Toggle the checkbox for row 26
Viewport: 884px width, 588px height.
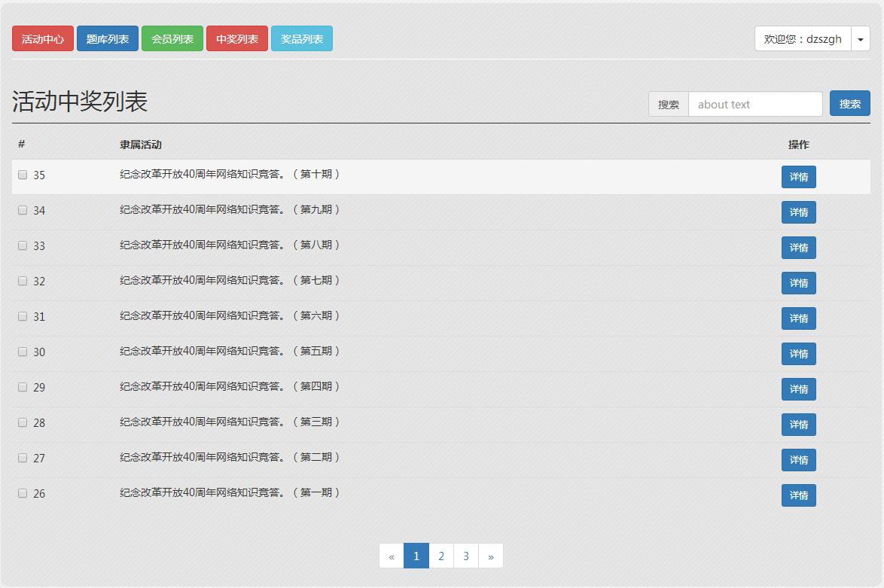pyautogui.click(x=23, y=493)
